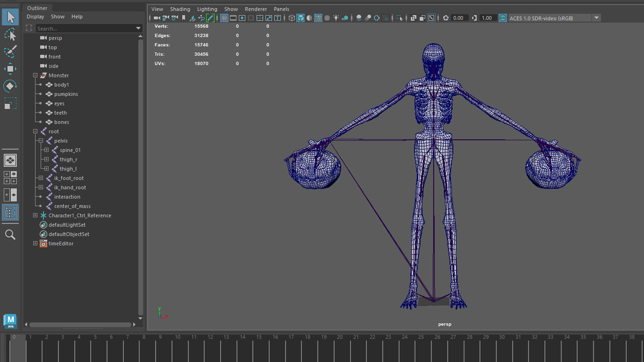Open Camera Attributes icon
Image resolution: width=644 pixels, height=362 pixels.
pos(174,18)
